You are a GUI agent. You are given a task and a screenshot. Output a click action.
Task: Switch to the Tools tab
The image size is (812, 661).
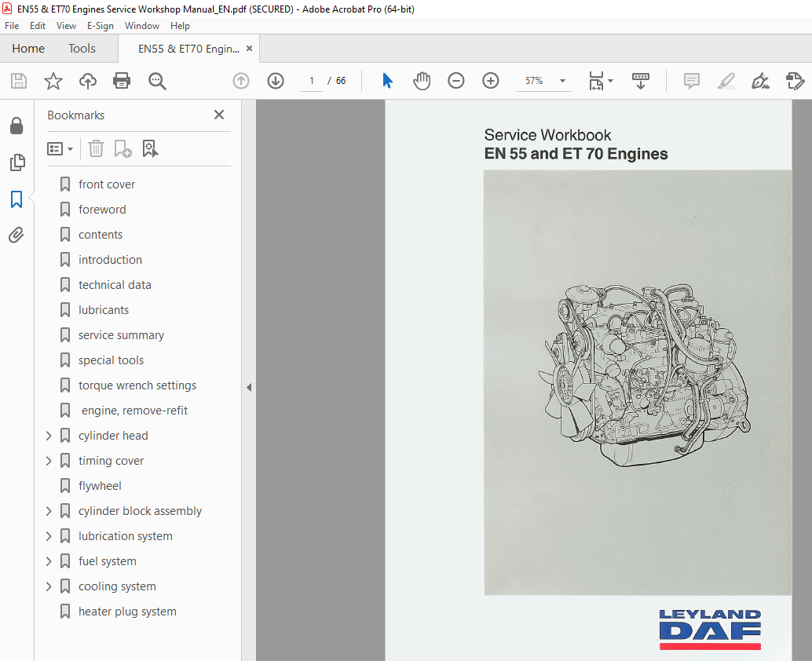click(82, 48)
